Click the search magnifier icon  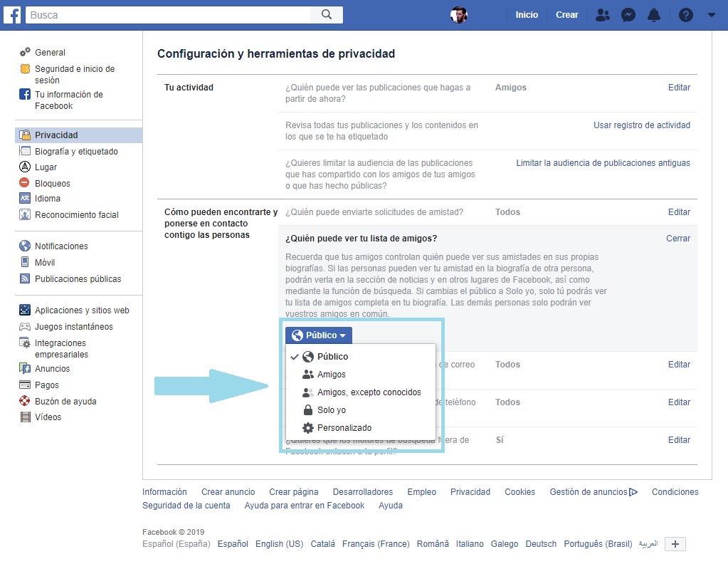point(327,15)
